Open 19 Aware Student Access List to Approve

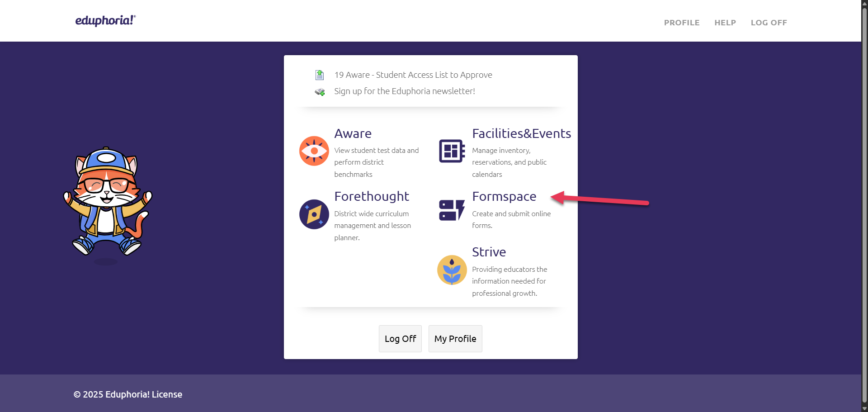point(413,75)
